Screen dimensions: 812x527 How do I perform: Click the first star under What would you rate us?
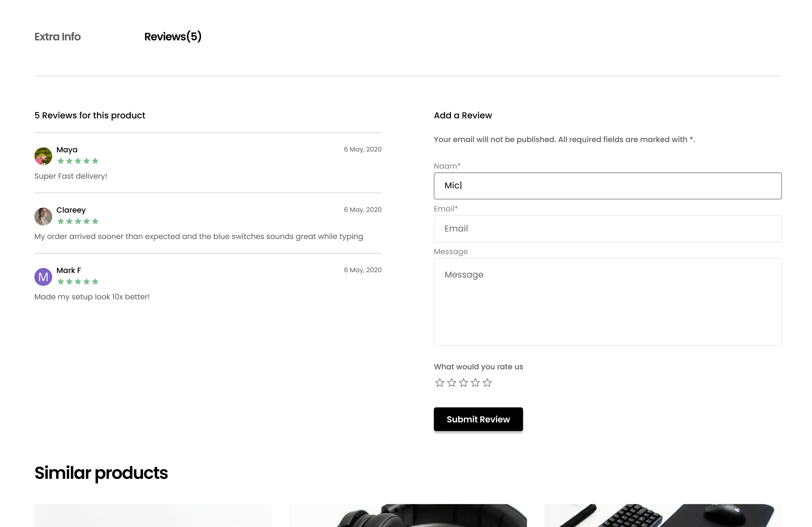(439, 383)
